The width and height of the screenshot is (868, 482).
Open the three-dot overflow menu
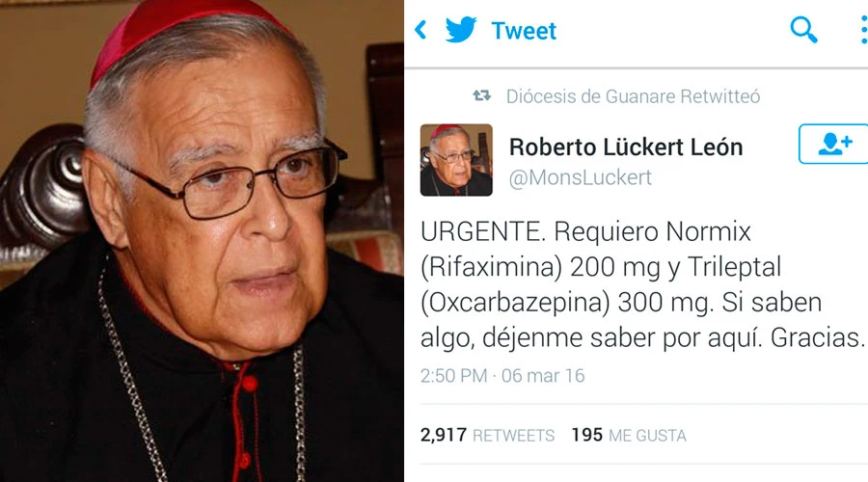(x=864, y=30)
